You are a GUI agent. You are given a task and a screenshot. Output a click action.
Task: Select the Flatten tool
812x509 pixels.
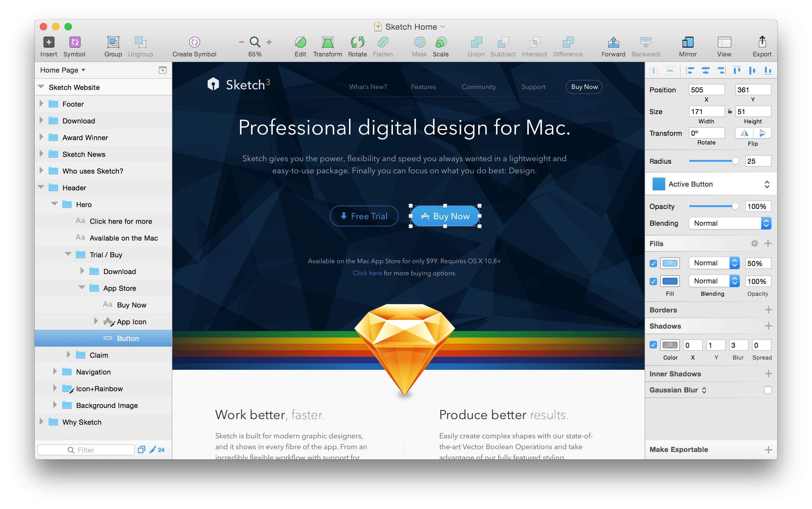(383, 42)
